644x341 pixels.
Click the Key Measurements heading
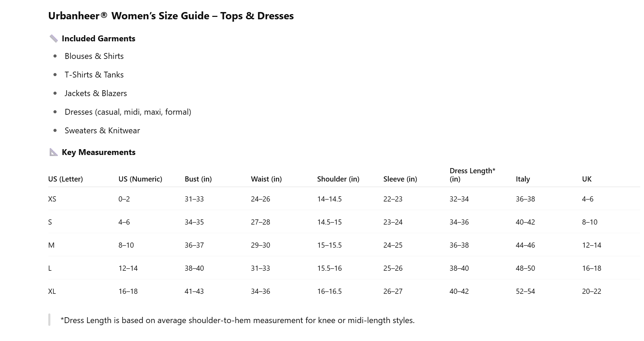tap(98, 152)
